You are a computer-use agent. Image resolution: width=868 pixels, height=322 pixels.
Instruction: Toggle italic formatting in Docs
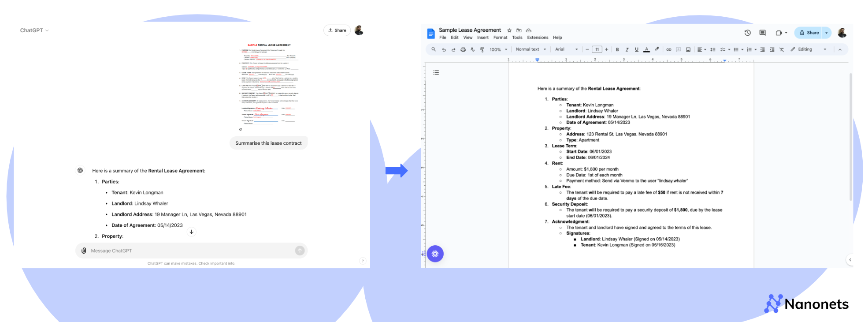pos(627,49)
